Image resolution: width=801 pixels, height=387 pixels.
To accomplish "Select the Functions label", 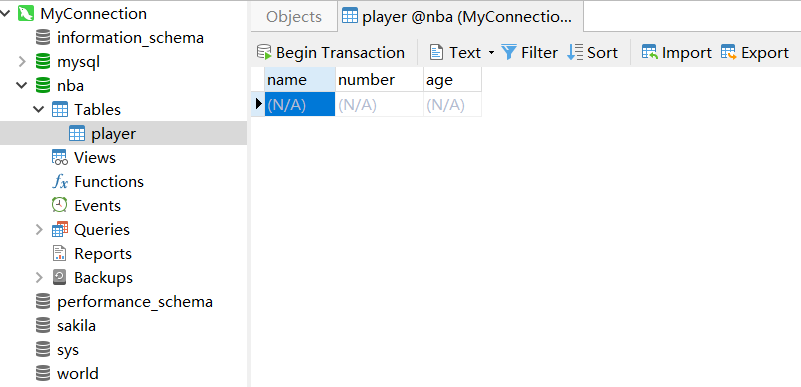I will click(109, 182).
